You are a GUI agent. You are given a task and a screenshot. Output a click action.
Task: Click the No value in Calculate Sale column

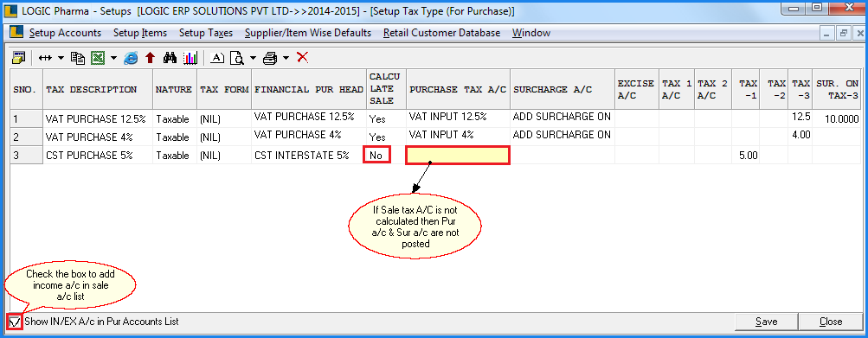tap(377, 156)
